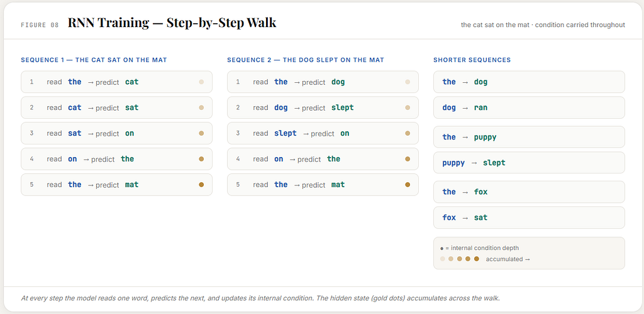
Task: Click the 'RNN Training — Step-by-Step Walk' title
Action: tap(172, 23)
